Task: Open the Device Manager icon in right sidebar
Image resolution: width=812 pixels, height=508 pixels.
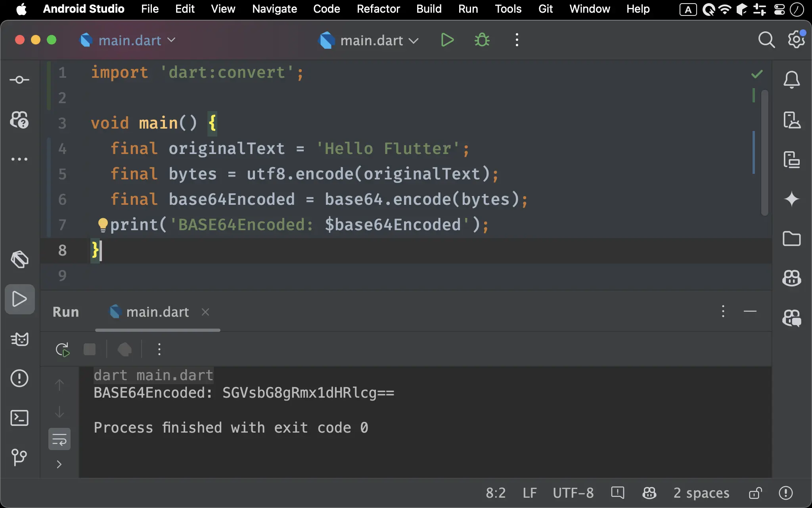Action: point(791,119)
